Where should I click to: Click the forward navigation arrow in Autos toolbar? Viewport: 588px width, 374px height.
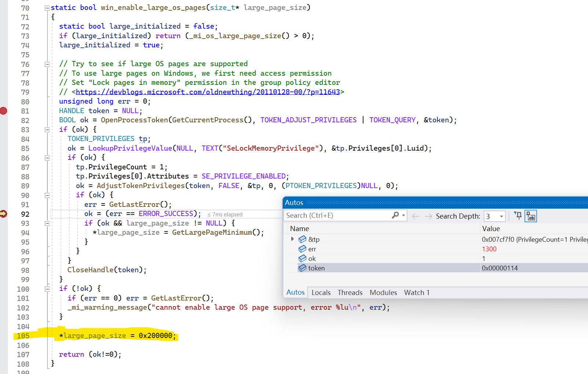[x=428, y=216]
